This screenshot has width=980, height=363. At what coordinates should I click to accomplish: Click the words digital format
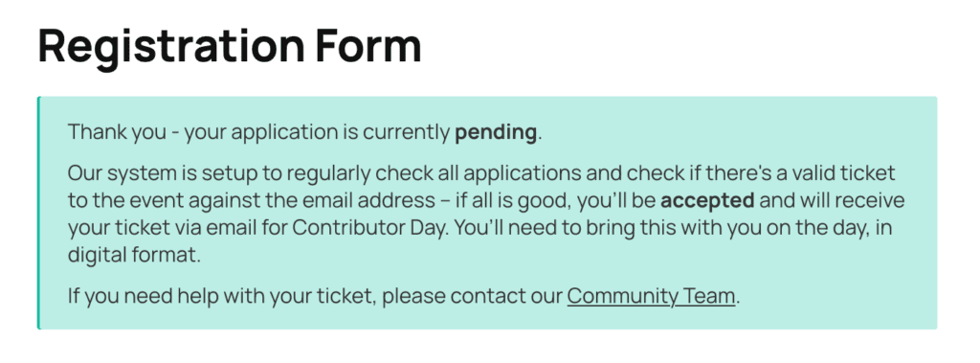(x=134, y=256)
